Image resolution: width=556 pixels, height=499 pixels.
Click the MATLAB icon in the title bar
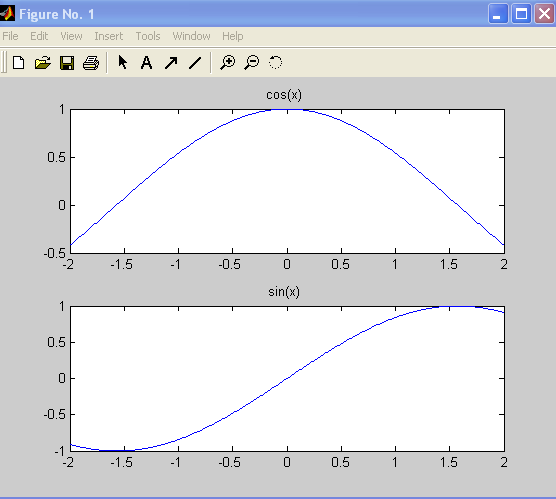[x=7, y=14]
